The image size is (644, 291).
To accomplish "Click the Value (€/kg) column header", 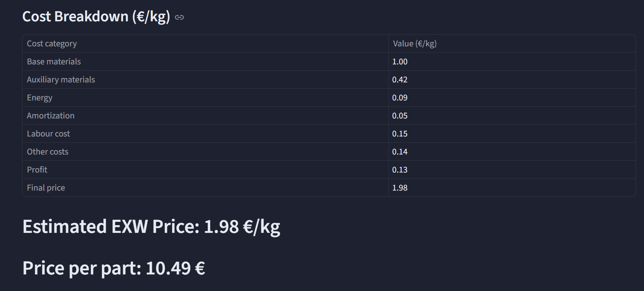I will click(415, 43).
